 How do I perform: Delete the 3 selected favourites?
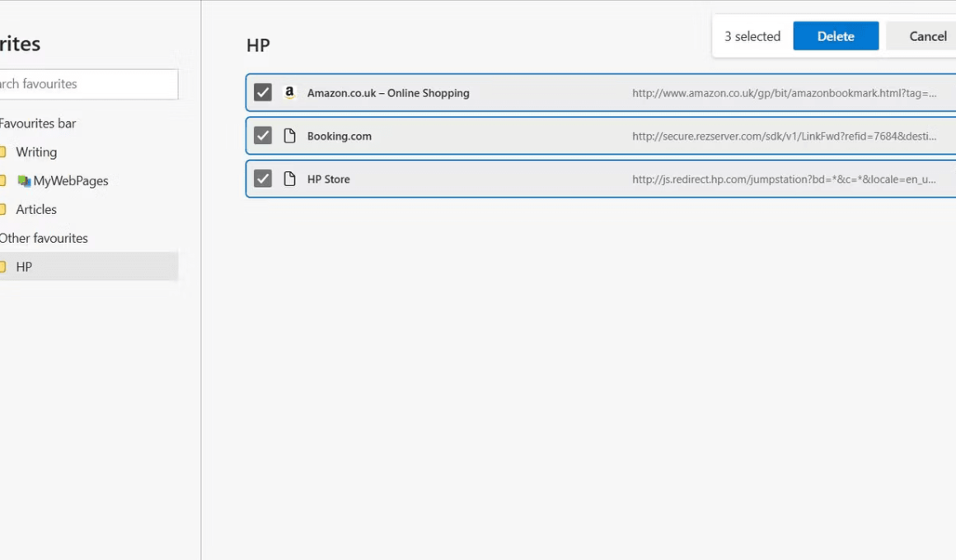tap(836, 36)
